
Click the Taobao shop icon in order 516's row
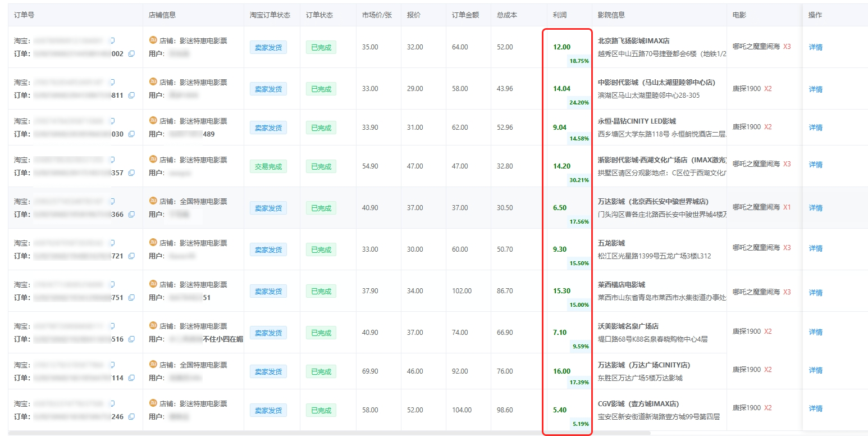(153, 326)
